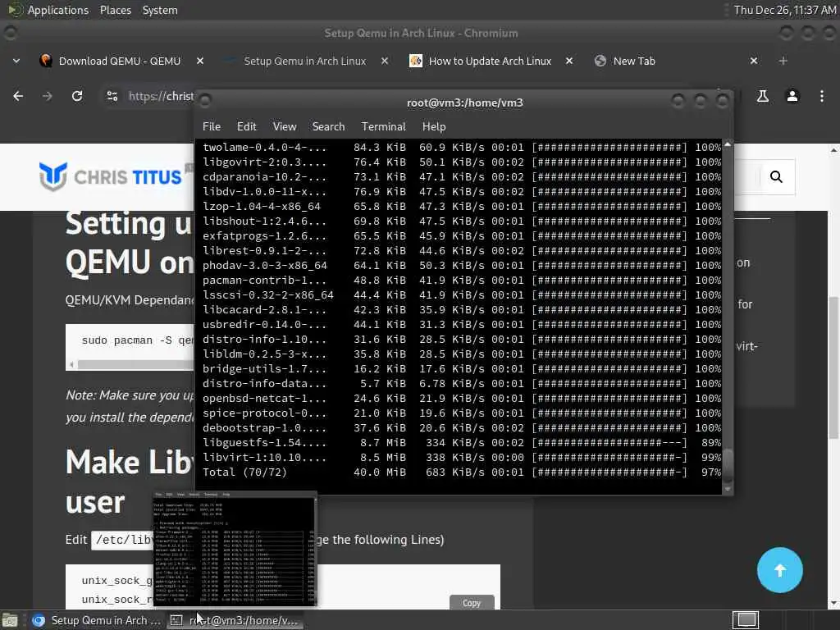Open the Terminal menu

click(x=383, y=126)
